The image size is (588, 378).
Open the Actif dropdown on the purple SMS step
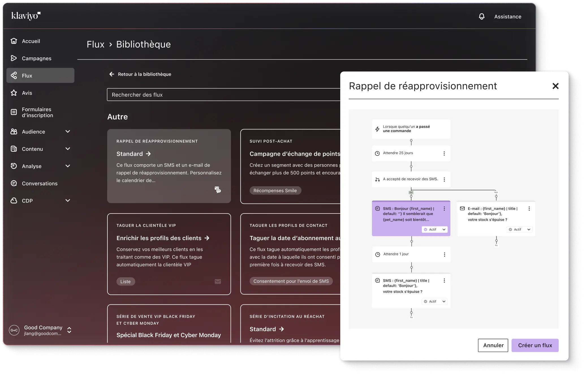pyautogui.click(x=435, y=230)
